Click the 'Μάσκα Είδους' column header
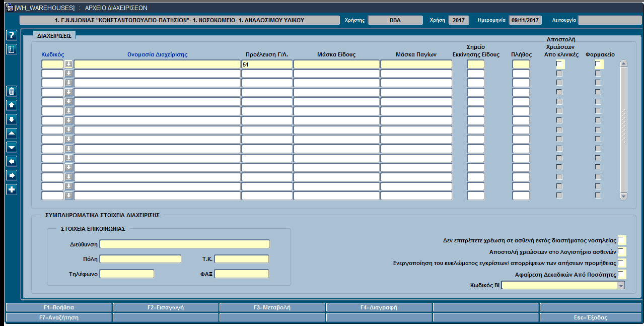This screenshot has width=644, height=326. pyautogui.click(x=336, y=54)
